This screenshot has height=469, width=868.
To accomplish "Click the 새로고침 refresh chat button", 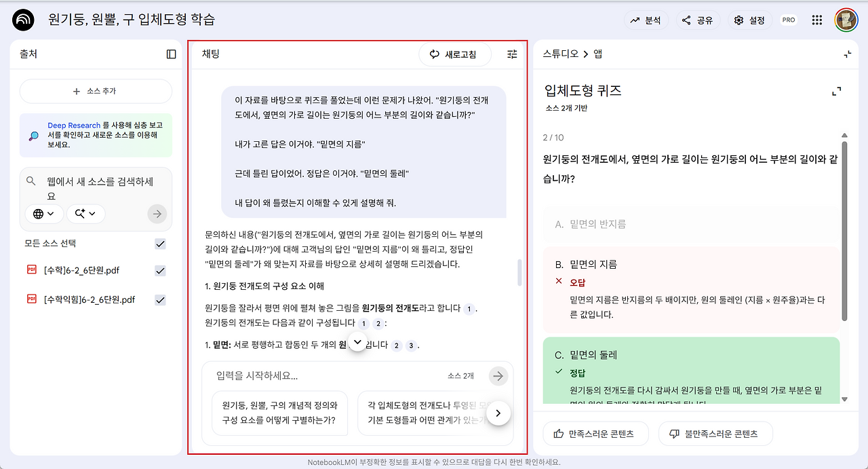I will click(x=455, y=54).
